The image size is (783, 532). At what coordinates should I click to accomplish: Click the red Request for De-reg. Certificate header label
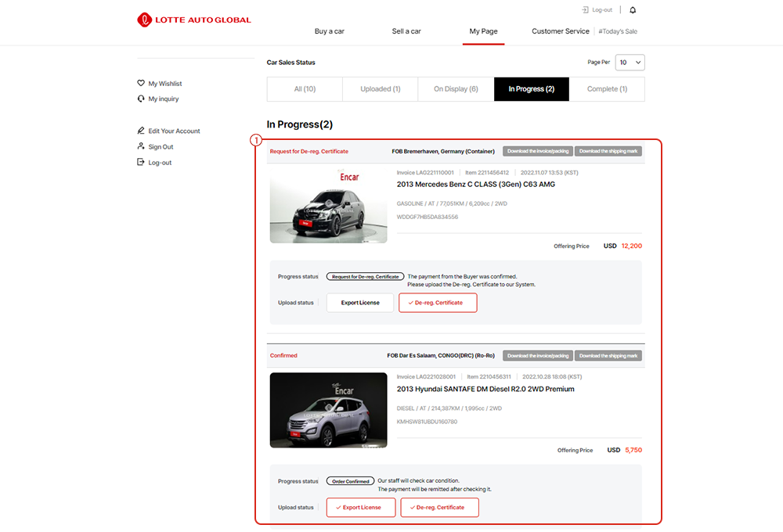tap(309, 151)
